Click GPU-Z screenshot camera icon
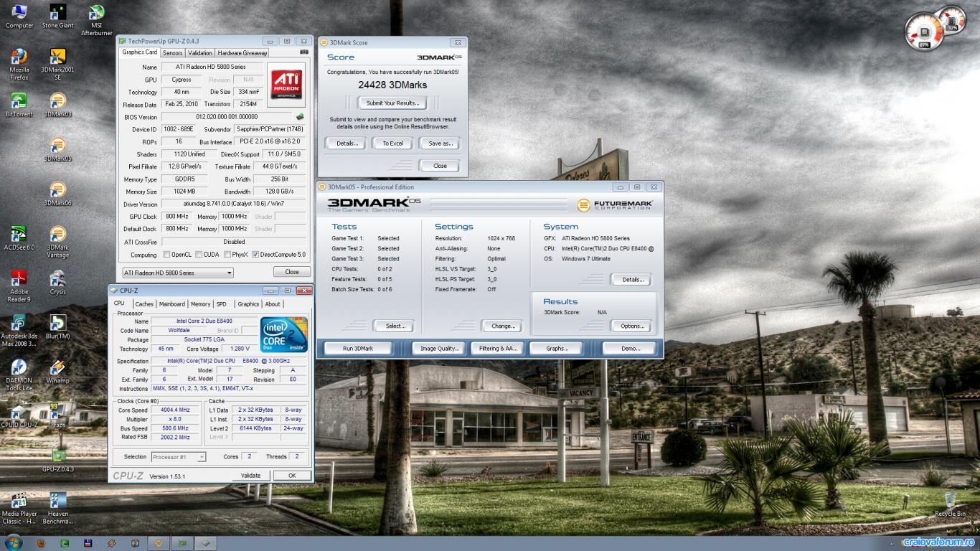Screen dimensions: 980x551 (303, 52)
